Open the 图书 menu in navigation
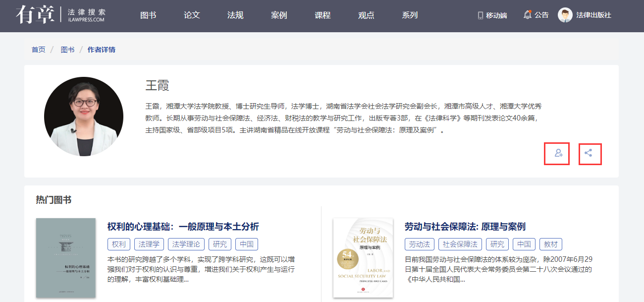The height and width of the screenshot is (302, 644). 148,15
